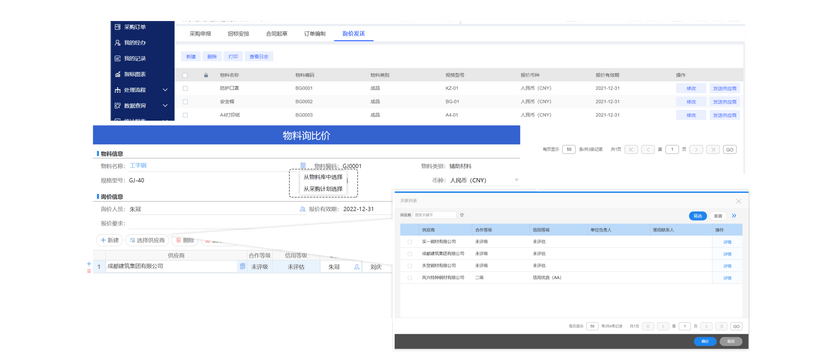
Task: Select radio for third supplier row in dialog
Action: [x=410, y=266]
